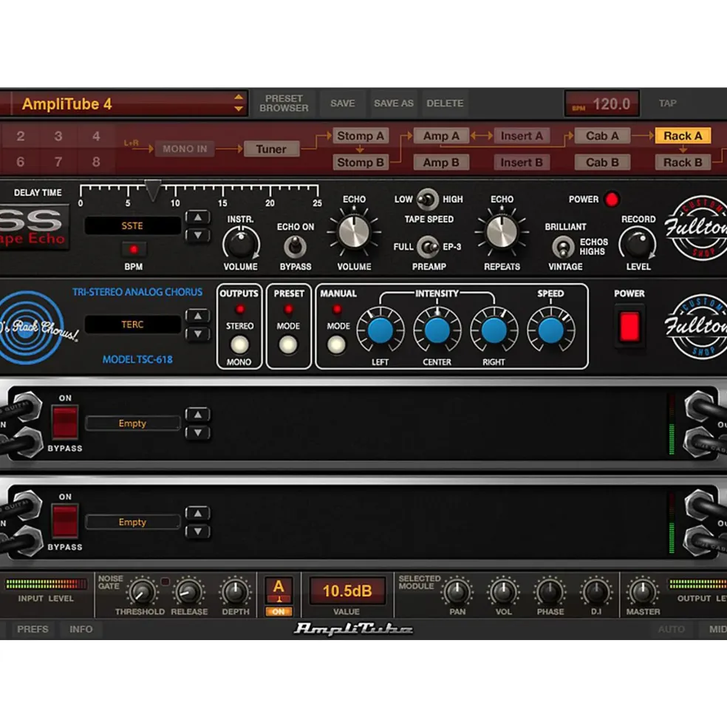Click the noise gate Threshold knob

(142, 592)
